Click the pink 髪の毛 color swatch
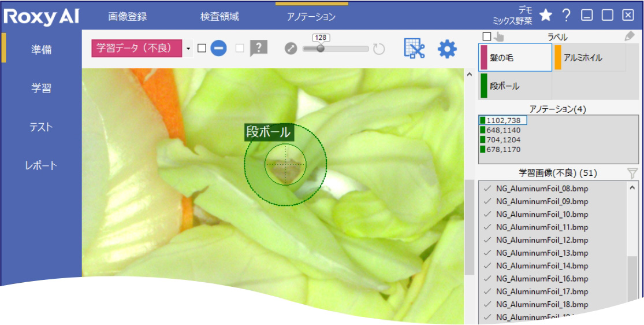This screenshot has width=644, height=325. (484, 58)
